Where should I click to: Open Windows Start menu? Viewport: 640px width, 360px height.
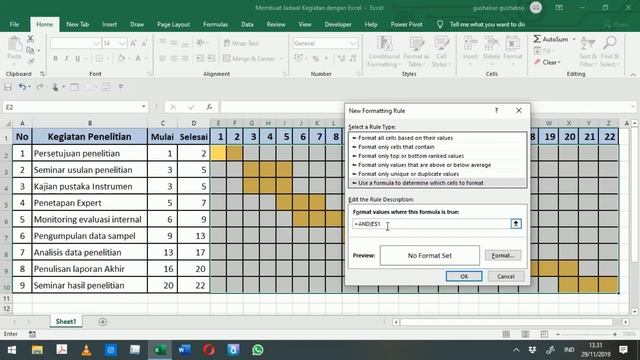click(x=12, y=350)
